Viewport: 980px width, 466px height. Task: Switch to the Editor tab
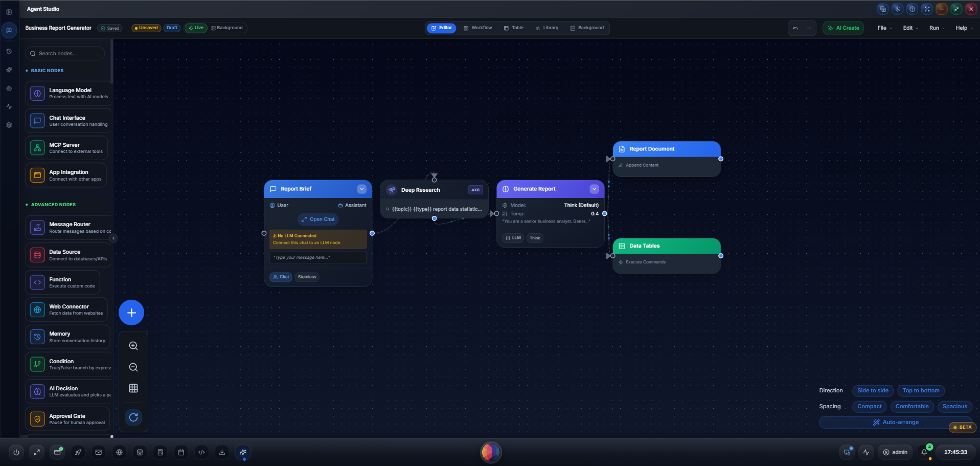point(441,28)
